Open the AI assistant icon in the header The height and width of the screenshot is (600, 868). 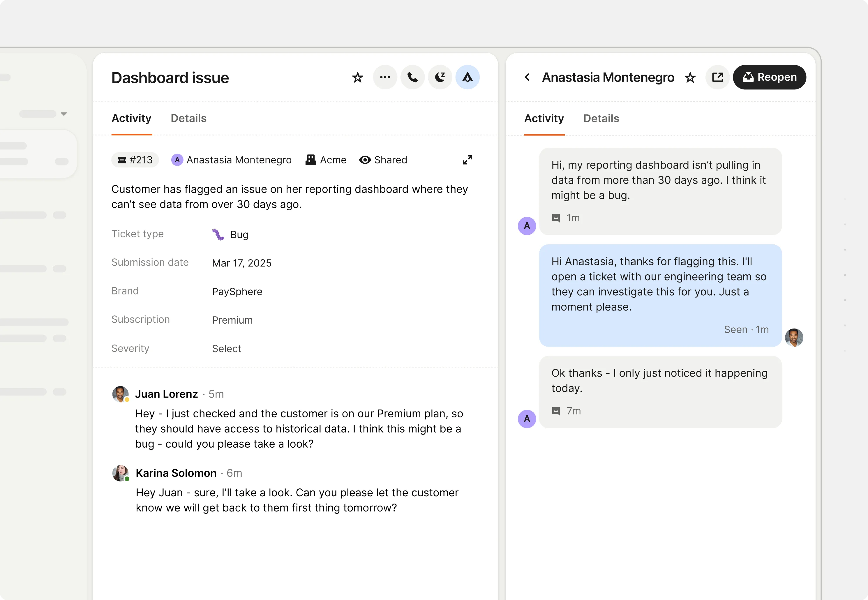(467, 77)
